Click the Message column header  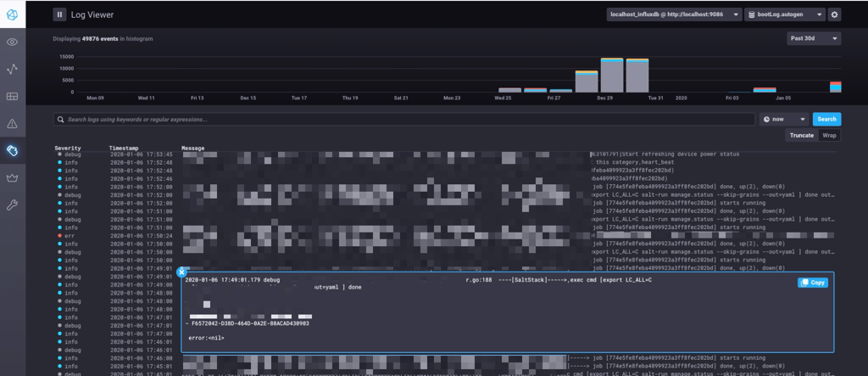[192, 148]
